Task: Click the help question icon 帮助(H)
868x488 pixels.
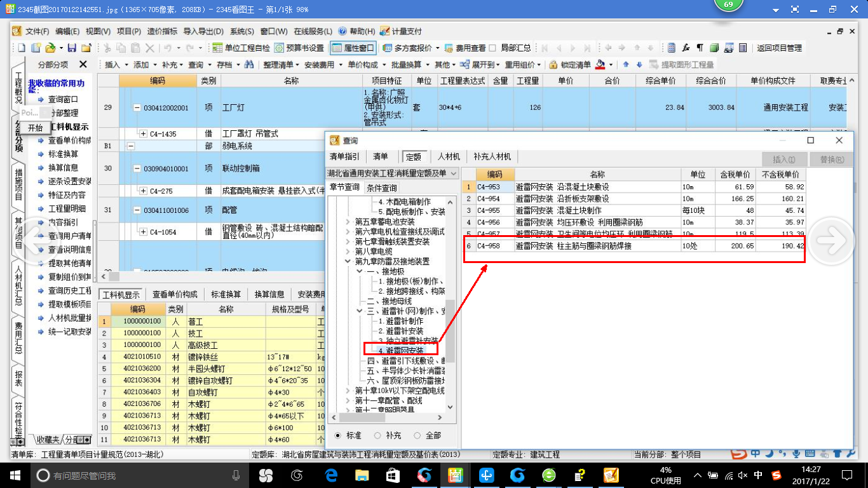Action: click(x=342, y=31)
